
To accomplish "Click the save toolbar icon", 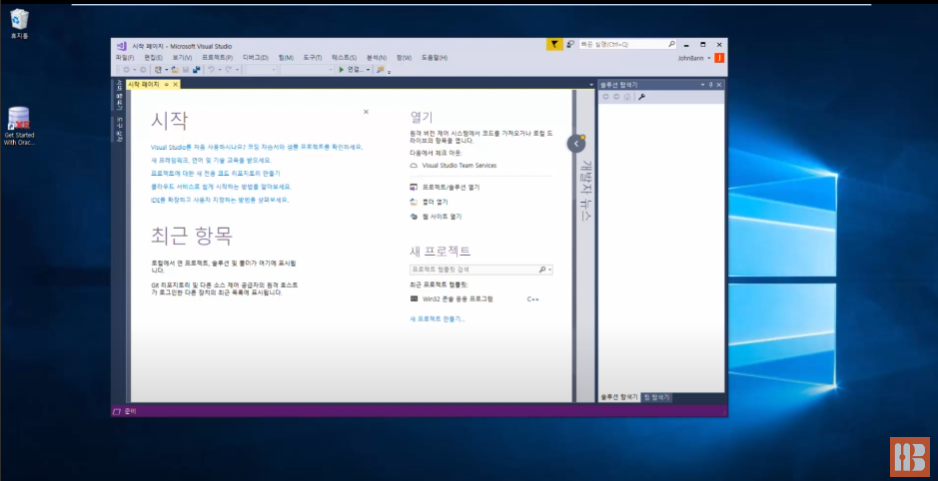I will pos(185,69).
